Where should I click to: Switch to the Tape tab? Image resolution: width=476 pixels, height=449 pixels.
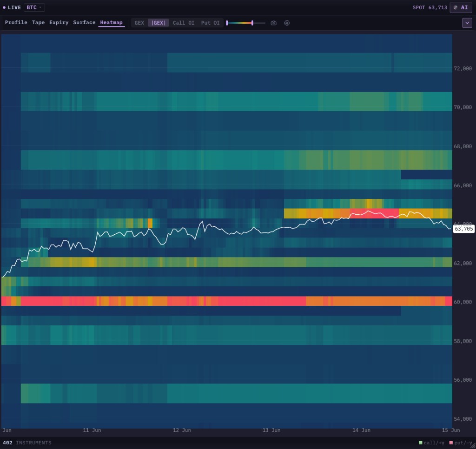(38, 22)
